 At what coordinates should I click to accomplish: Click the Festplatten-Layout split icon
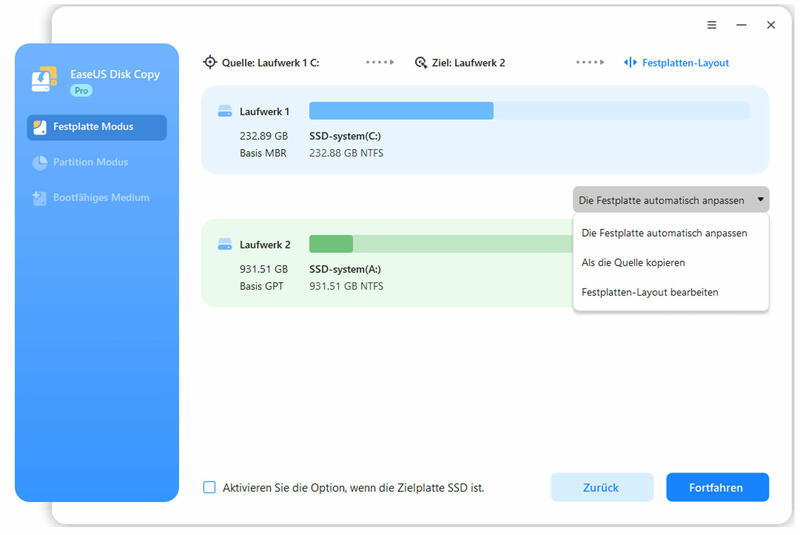coord(630,62)
